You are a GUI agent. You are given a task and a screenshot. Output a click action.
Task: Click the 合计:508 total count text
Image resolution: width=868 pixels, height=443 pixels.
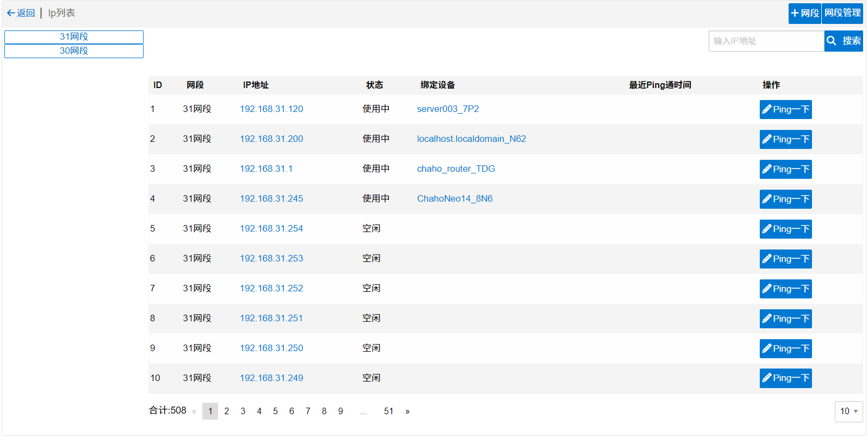click(x=168, y=410)
